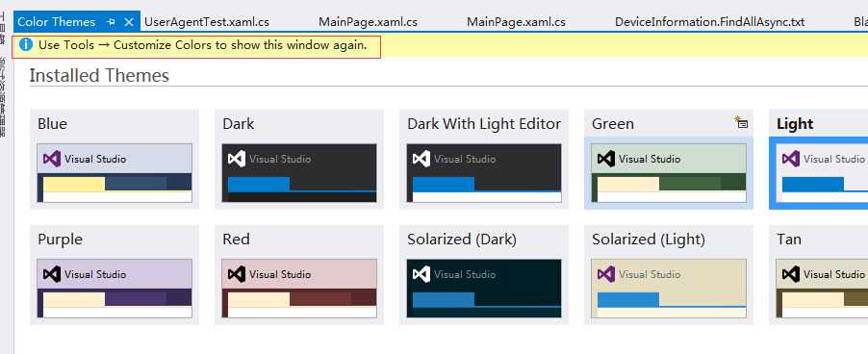
Task: Close the Color Themes tab
Action: coord(128,22)
